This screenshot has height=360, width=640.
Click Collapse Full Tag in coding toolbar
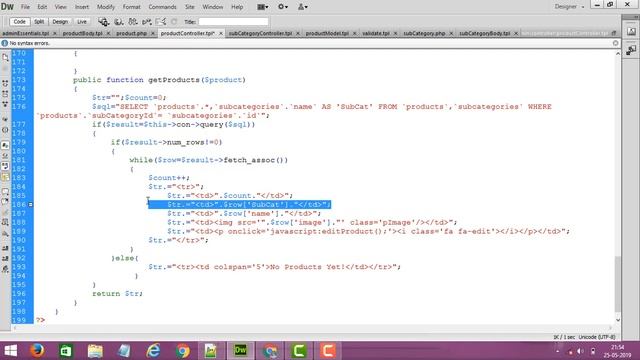coord(5,83)
